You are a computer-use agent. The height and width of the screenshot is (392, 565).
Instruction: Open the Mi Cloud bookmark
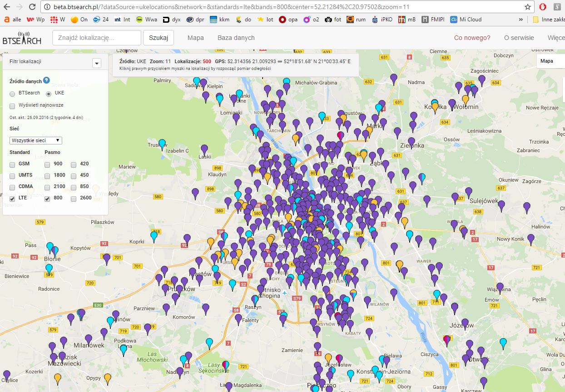466,20
